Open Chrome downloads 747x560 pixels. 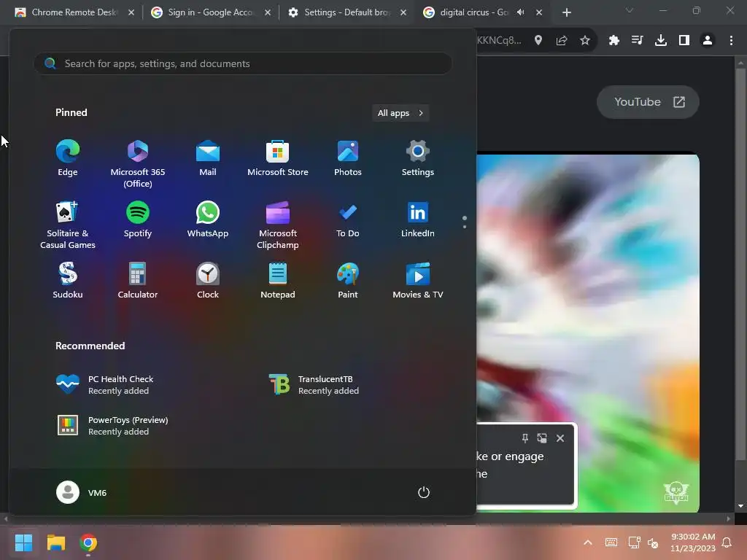point(661,41)
